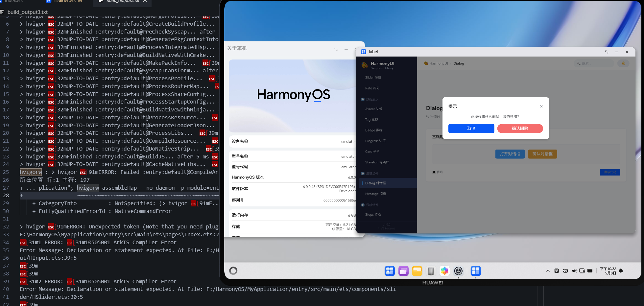Image resolution: width=644 pixels, height=306 pixels.
Task: Open the launcher circle in the emulator taskbar
Action: (233, 271)
